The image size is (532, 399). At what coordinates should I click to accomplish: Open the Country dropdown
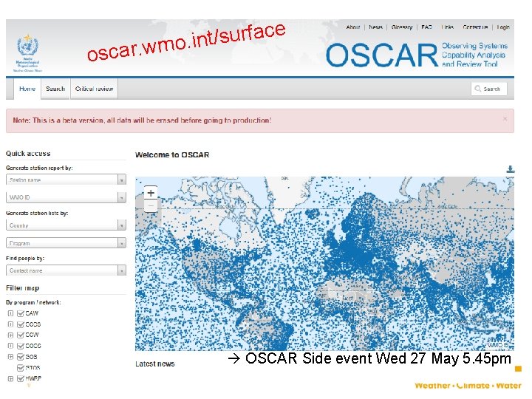tap(66, 225)
